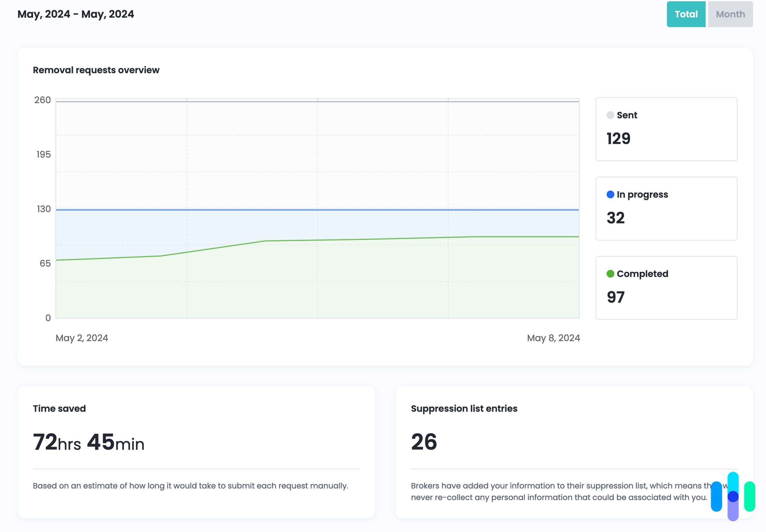This screenshot has width=766, height=532.
Task: Click the green Completed legend dot
Action: click(x=610, y=274)
